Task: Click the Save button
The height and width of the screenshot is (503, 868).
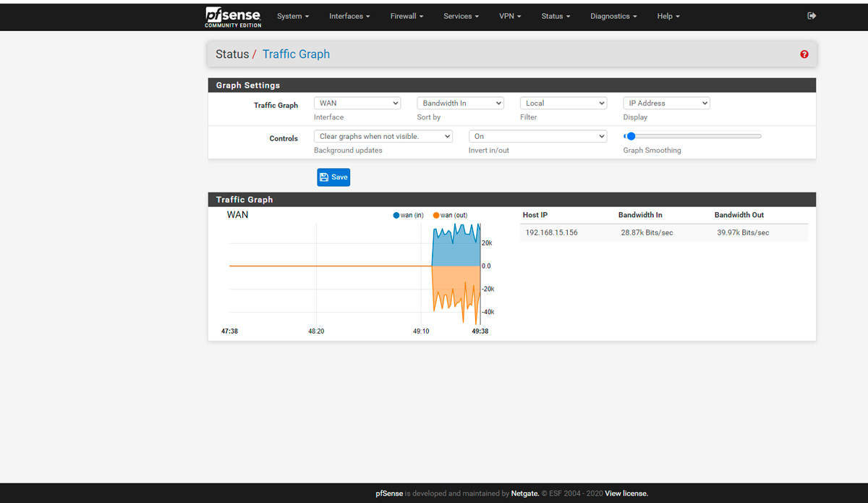Action: [x=333, y=177]
